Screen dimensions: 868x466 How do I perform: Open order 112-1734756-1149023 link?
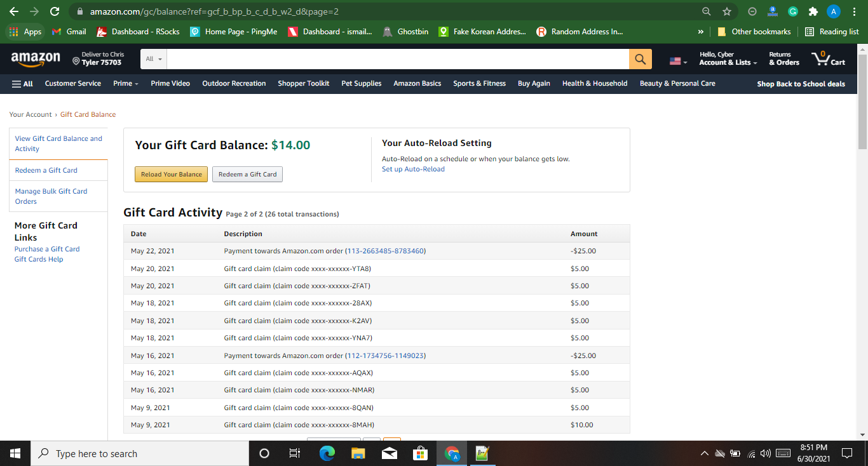(386, 356)
